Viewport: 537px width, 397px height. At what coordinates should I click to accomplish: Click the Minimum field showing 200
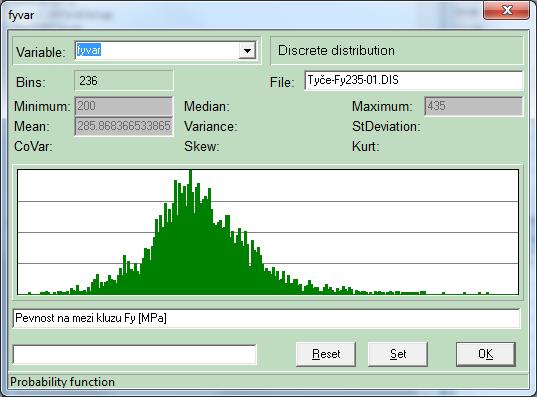124,106
